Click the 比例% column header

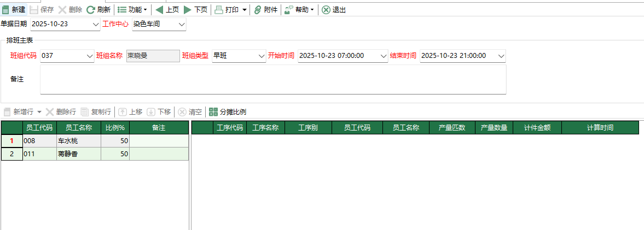[115, 127]
